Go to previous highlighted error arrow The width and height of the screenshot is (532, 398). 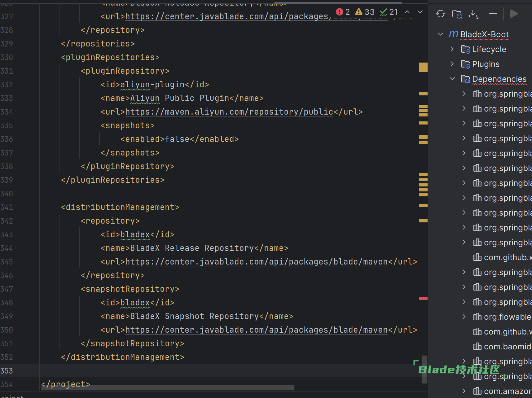tap(407, 12)
